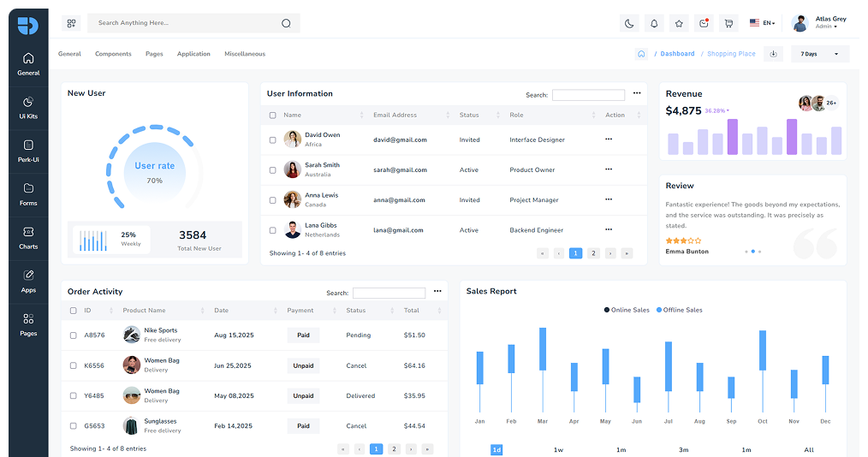Toggle dark mode moon icon
Viewport: 868px width, 457px height.
629,23
